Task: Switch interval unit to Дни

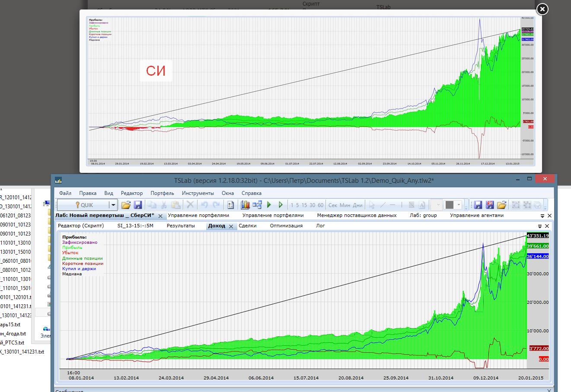Action: [x=357, y=205]
